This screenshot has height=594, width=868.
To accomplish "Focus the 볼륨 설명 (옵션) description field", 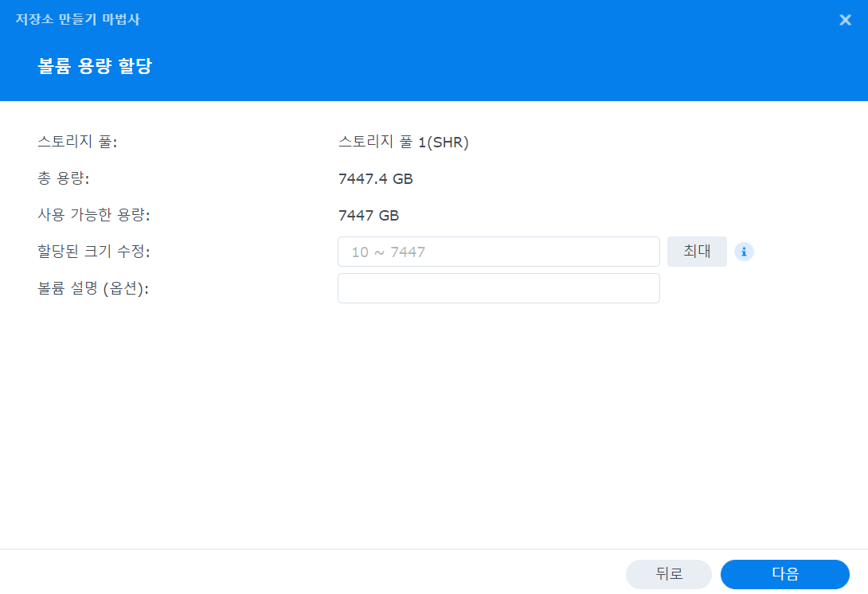I will [x=499, y=288].
